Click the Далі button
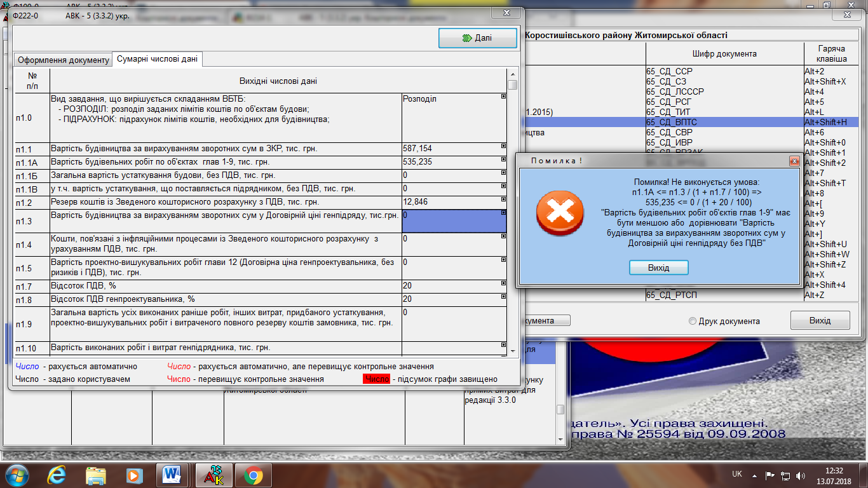 (477, 38)
